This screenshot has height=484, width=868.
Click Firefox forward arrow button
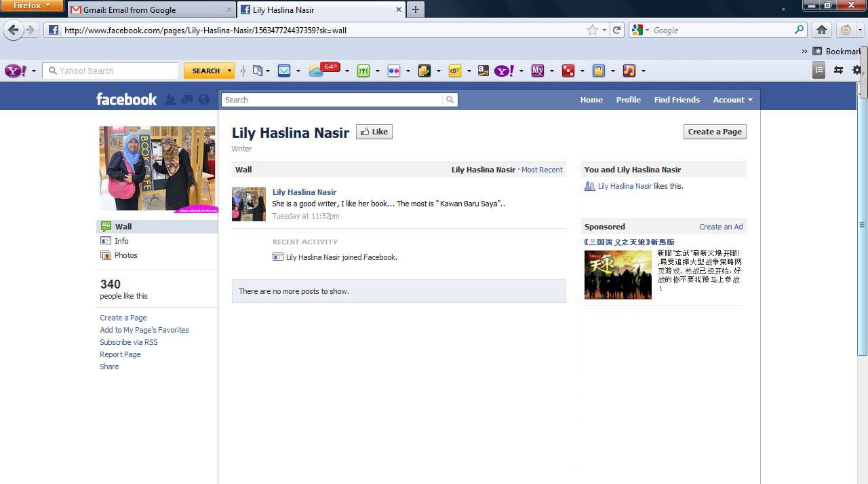(30, 30)
